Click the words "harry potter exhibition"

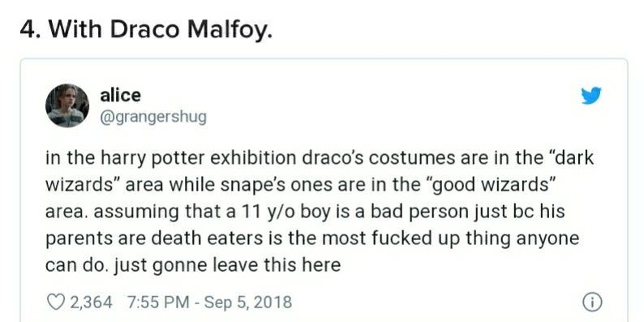coord(198,158)
